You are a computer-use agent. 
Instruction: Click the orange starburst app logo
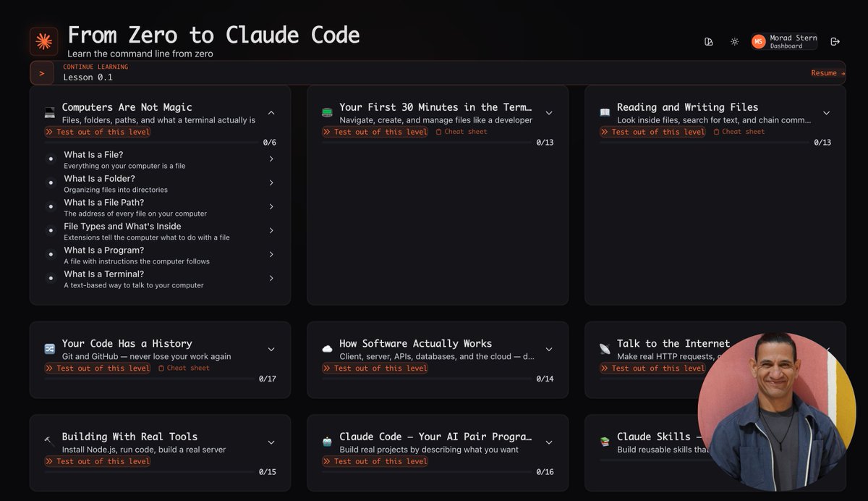(x=43, y=41)
